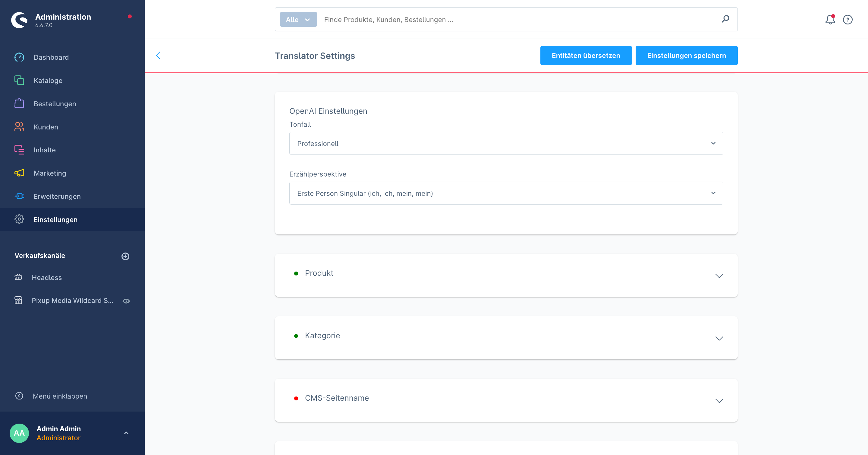Add sales channel with plus icon
Screen dimensions: 868x455
point(125,256)
